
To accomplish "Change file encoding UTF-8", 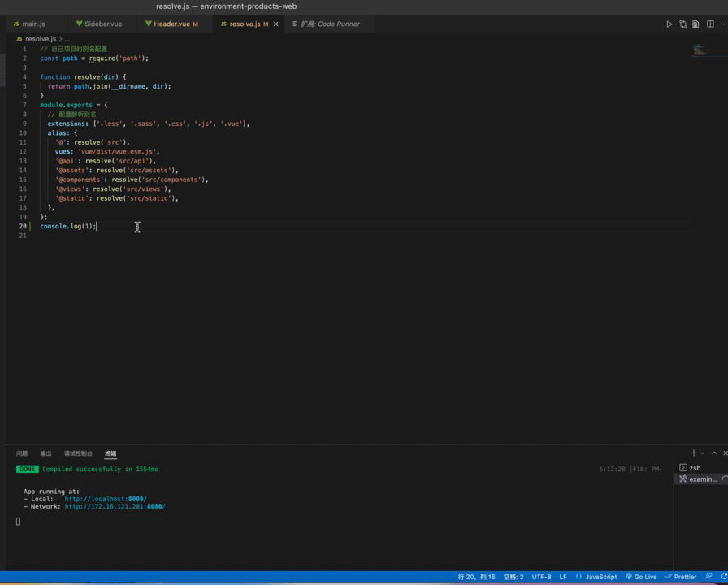I will coord(541,577).
